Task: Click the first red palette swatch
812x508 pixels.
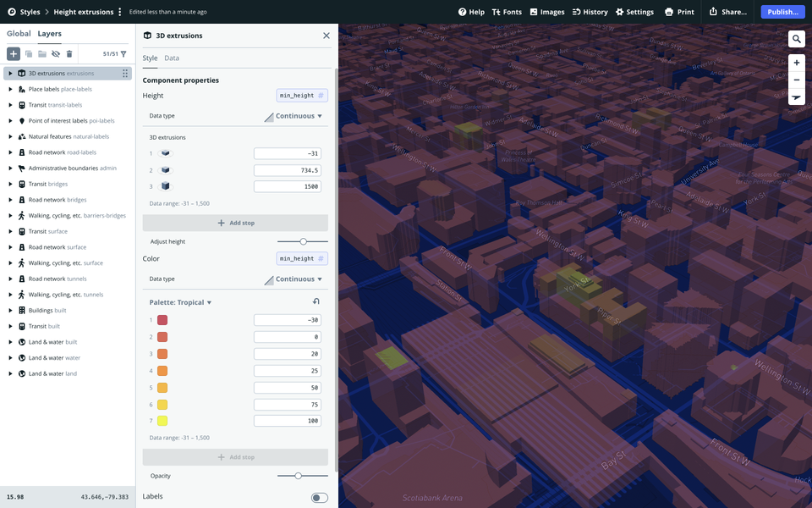Action: (162, 320)
